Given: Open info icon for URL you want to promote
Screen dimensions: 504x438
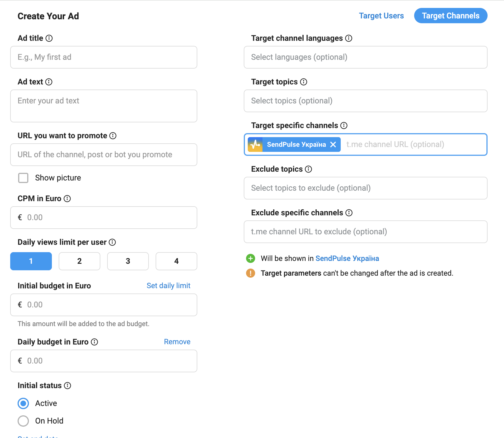Looking at the screenshot, I should pyautogui.click(x=113, y=136).
